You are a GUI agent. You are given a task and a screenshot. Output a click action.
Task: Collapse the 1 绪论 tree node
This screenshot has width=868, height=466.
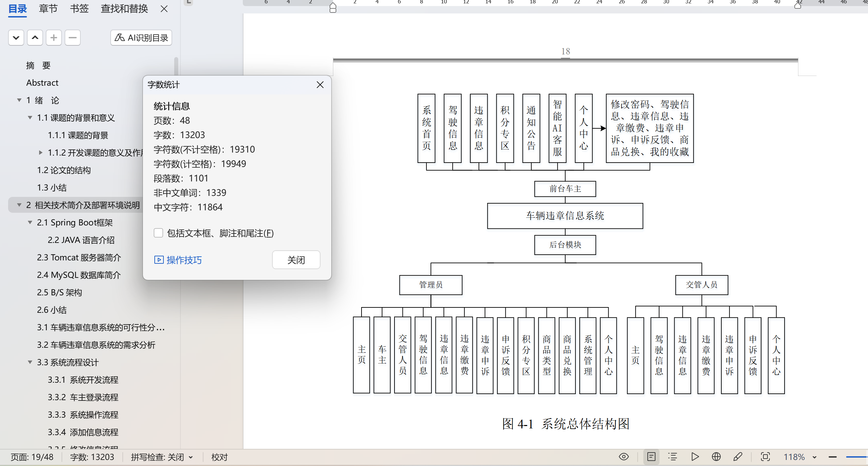pos(19,100)
